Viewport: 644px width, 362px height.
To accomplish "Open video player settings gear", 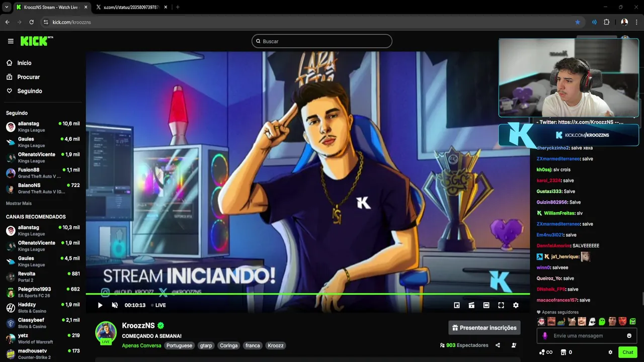I will pyautogui.click(x=516, y=305).
